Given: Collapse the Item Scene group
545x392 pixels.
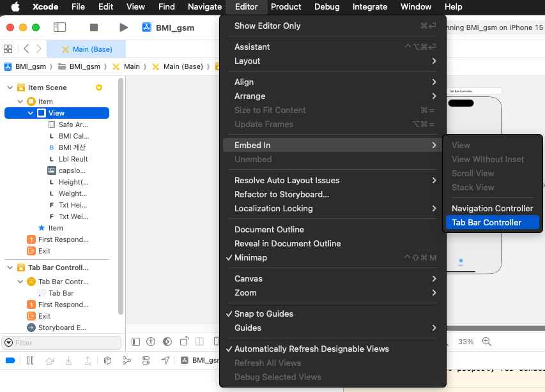Looking at the screenshot, I should tap(10, 87).
